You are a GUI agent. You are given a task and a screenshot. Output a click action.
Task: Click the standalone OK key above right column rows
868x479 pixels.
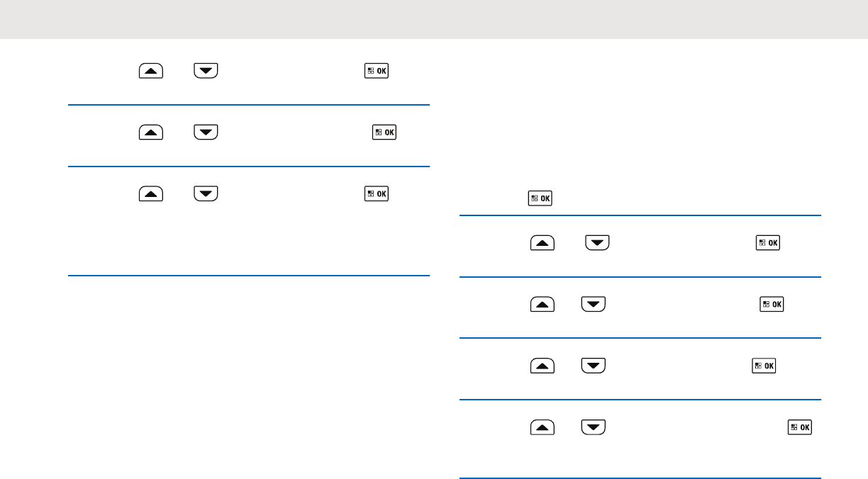click(540, 199)
